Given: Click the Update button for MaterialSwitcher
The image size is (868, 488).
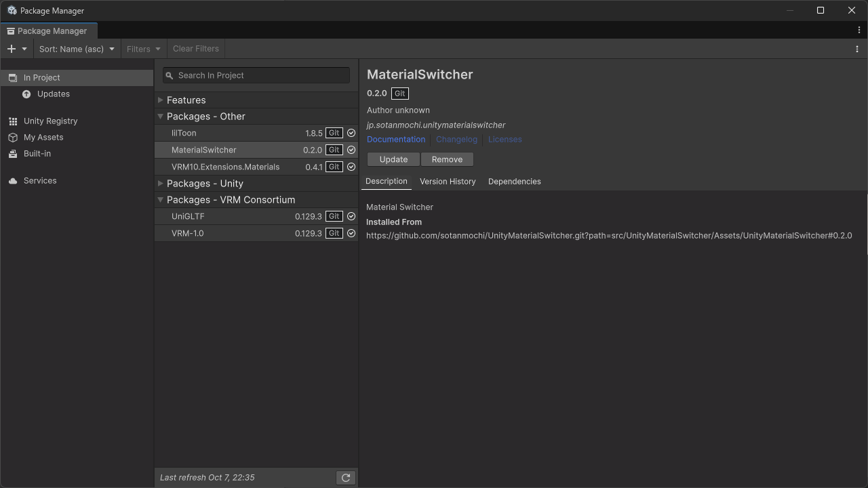Looking at the screenshot, I should click(x=393, y=159).
